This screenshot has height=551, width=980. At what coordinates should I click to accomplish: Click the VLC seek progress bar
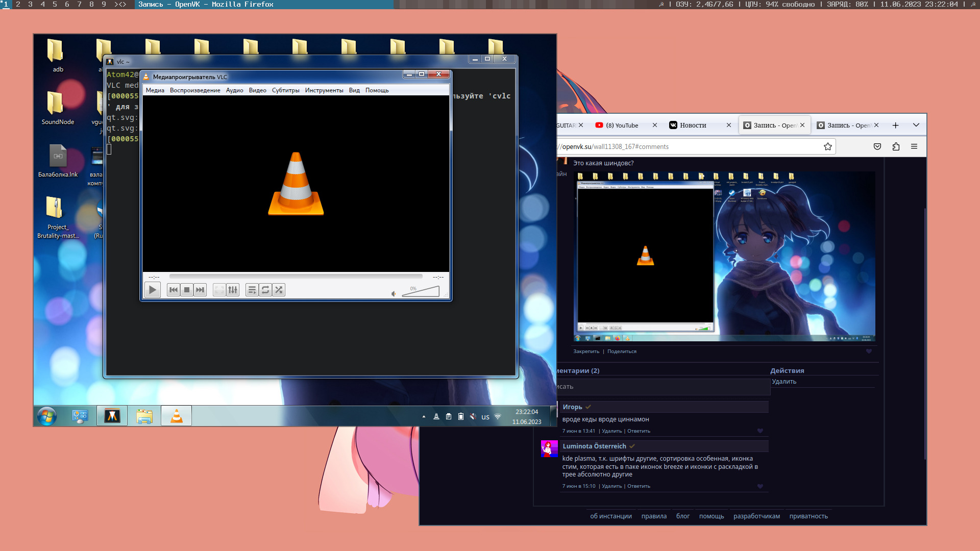[296, 277]
